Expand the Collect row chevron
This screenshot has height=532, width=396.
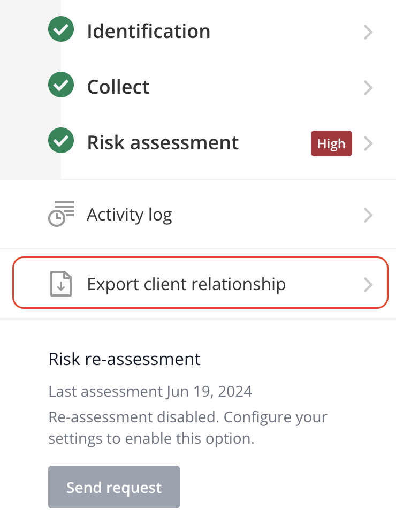368,88
